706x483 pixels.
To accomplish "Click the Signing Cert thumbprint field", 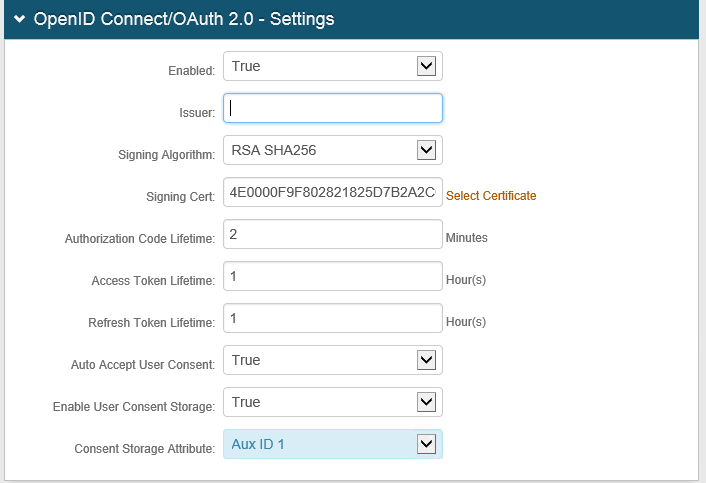I will click(332, 193).
